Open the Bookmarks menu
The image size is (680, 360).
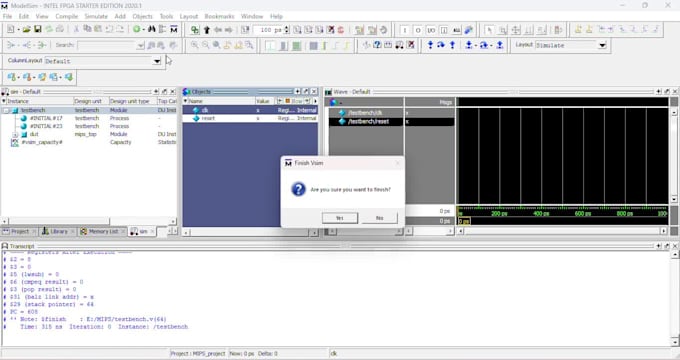point(219,16)
